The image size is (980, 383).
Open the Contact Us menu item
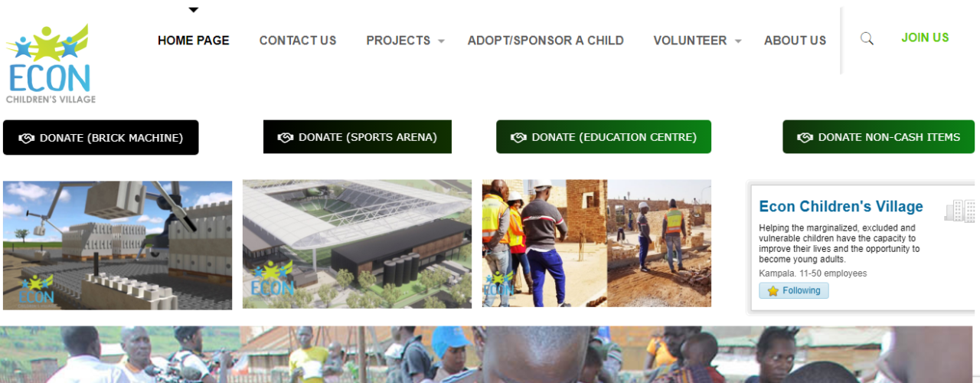click(x=298, y=41)
